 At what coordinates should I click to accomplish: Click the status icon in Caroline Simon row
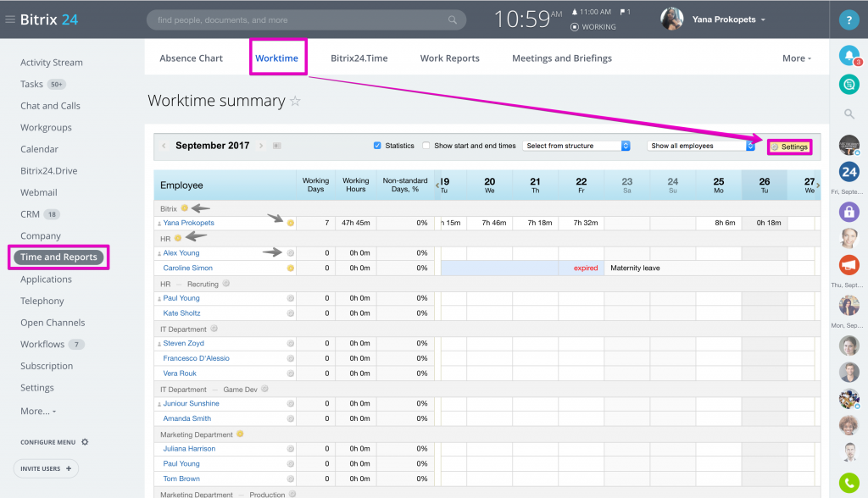coord(290,268)
